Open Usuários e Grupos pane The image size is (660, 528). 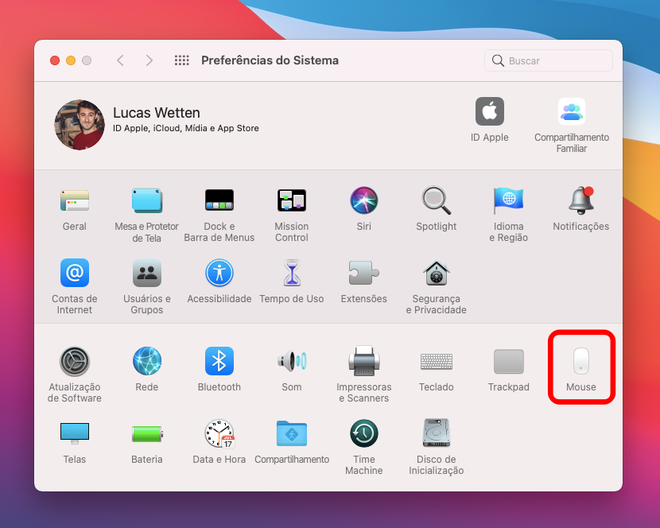[147, 272]
